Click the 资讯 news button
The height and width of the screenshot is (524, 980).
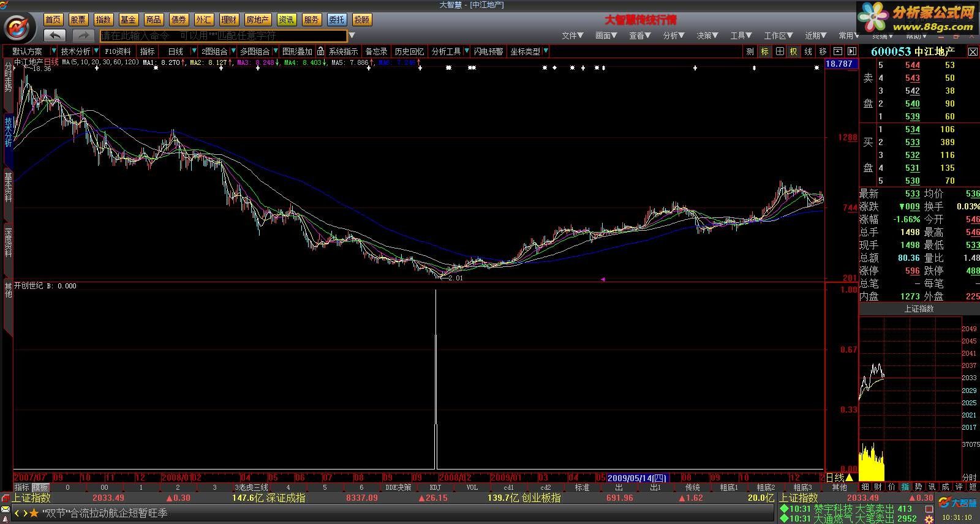coord(286,20)
